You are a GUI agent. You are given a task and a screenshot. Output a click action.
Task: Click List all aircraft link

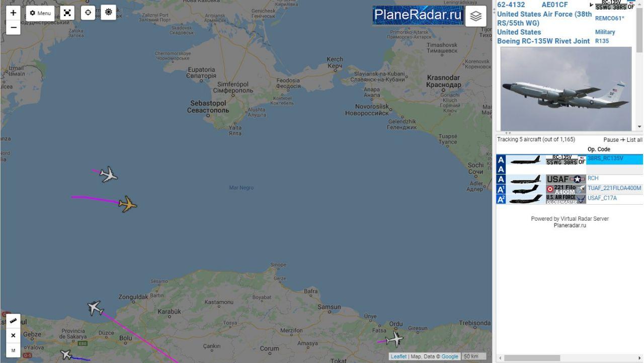pyautogui.click(x=634, y=140)
